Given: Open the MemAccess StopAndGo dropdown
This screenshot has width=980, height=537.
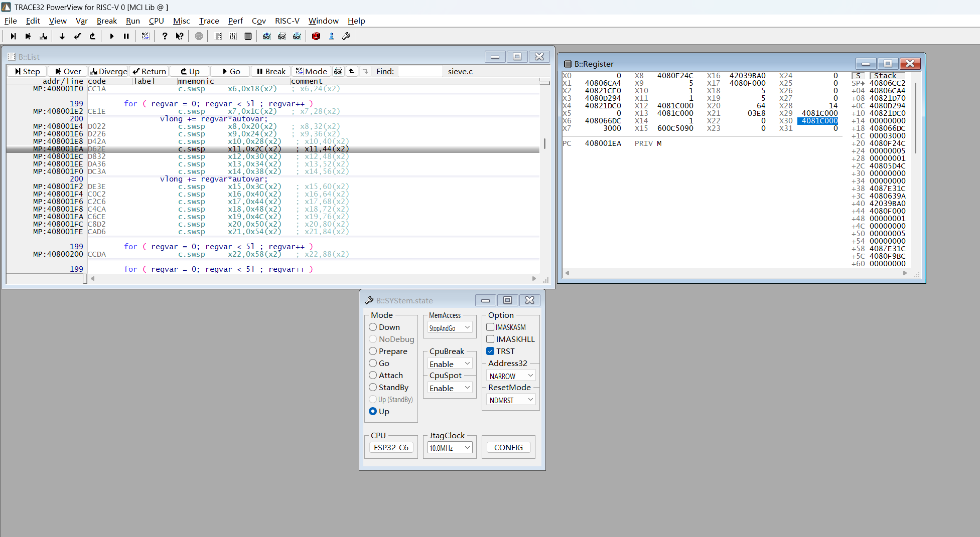Looking at the screenshot, I should pyautogui.click(x=450, y=328).
